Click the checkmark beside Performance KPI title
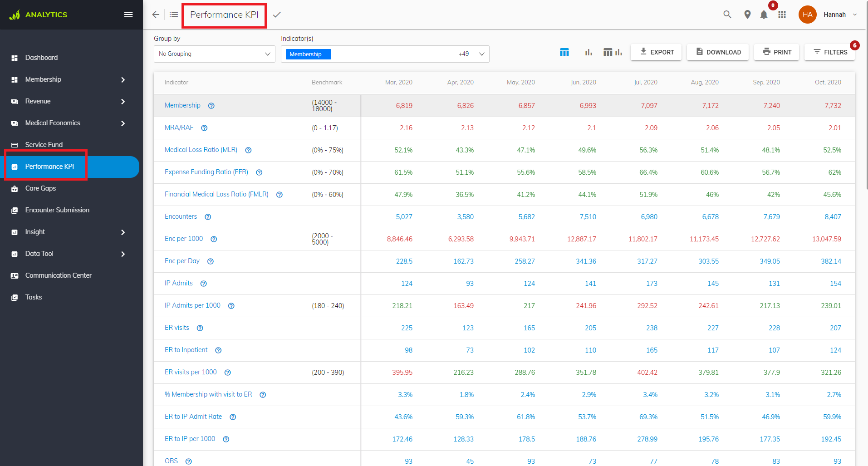Screen dimensions: 868x466 click(x=277, y=15)
